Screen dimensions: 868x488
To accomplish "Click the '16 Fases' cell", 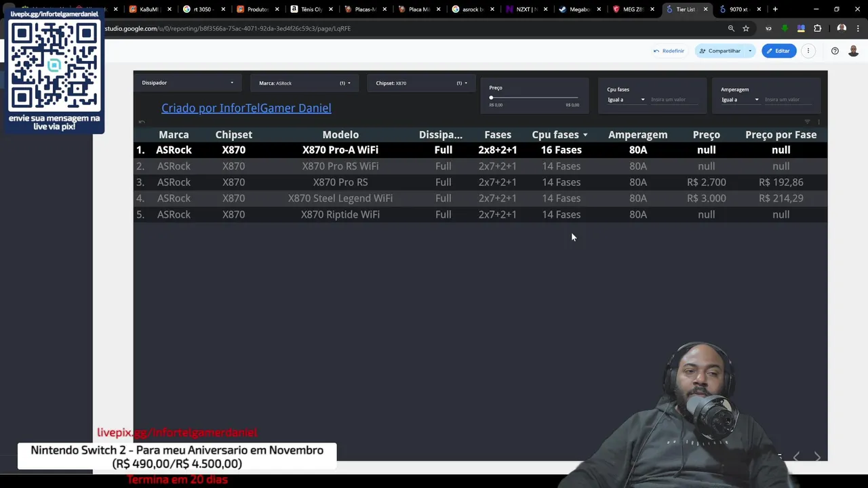I will 561,150.
